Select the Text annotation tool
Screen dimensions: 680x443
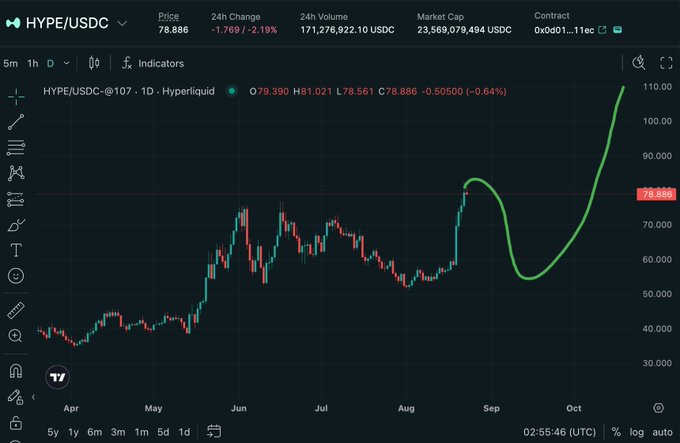click(x=16, y=250)
